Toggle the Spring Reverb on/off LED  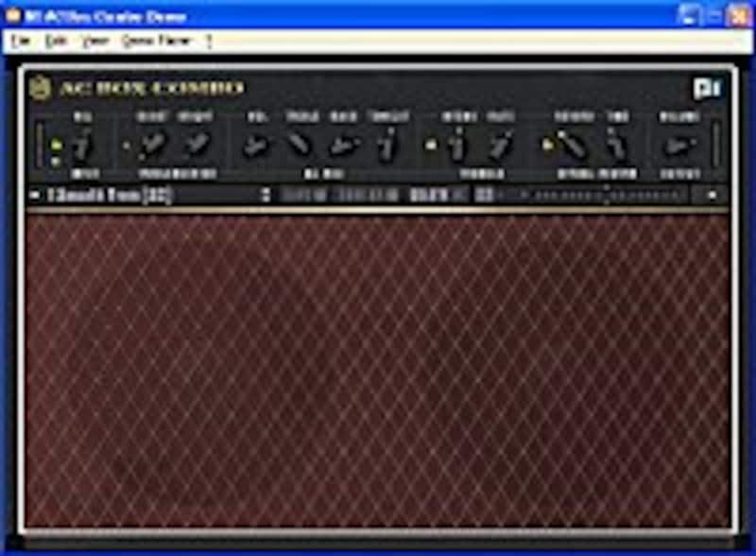tap(547, 145)
